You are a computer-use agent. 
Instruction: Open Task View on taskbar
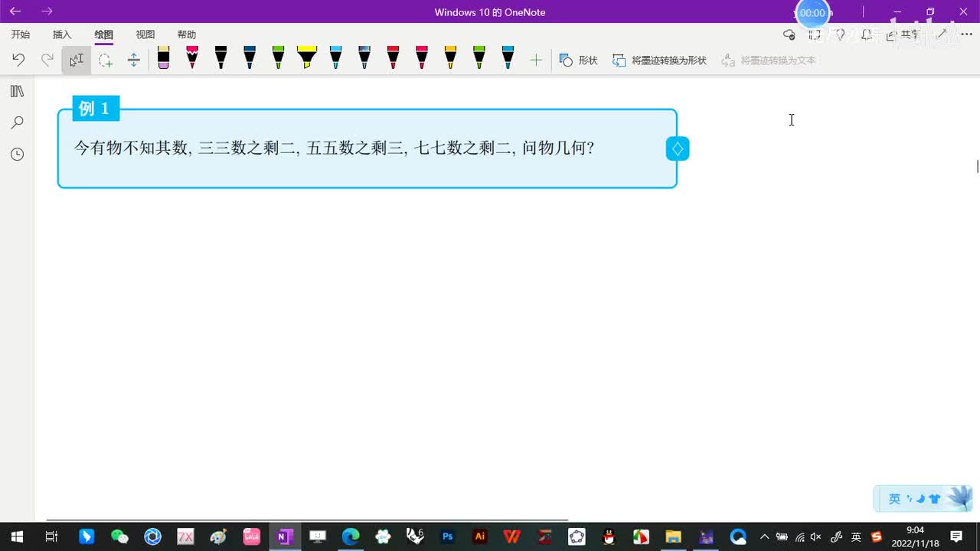pos(51,536)
